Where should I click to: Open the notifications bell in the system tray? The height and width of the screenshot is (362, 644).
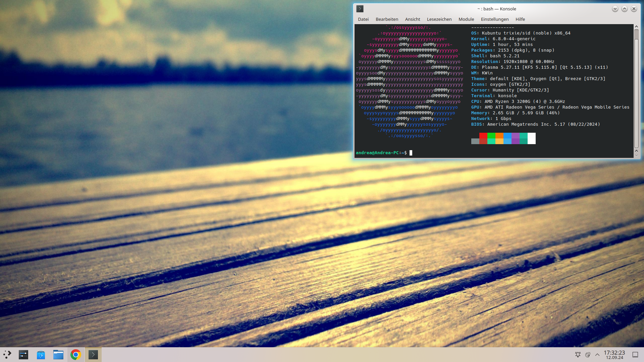click(578, 354)
